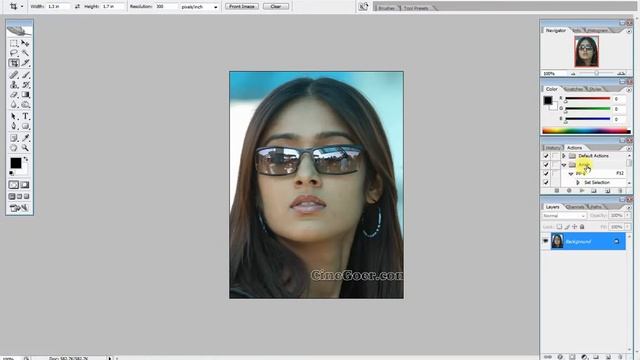This screenshot has width=640, height=360.
Task: Switch to the History tab
Action: (553, 148)
